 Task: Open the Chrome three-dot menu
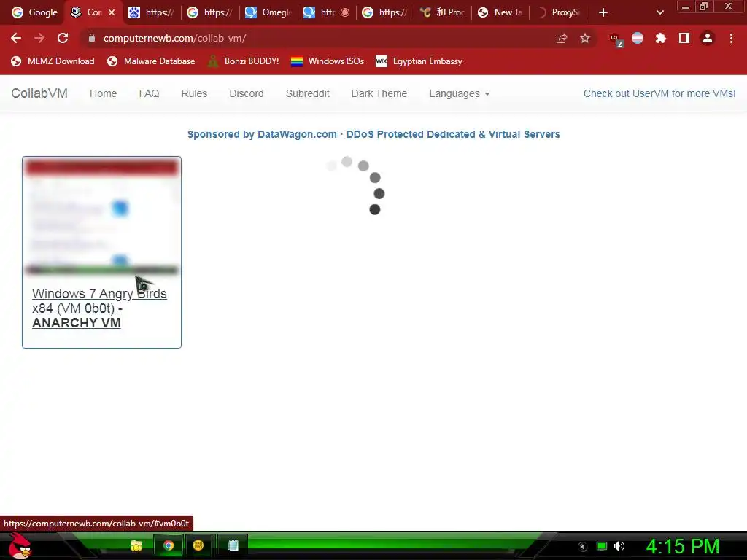click(731, 38)
